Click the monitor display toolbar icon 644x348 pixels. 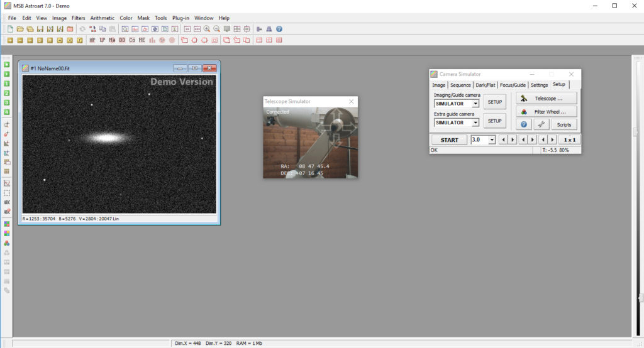pyautogui.click(x=226, y=29)
